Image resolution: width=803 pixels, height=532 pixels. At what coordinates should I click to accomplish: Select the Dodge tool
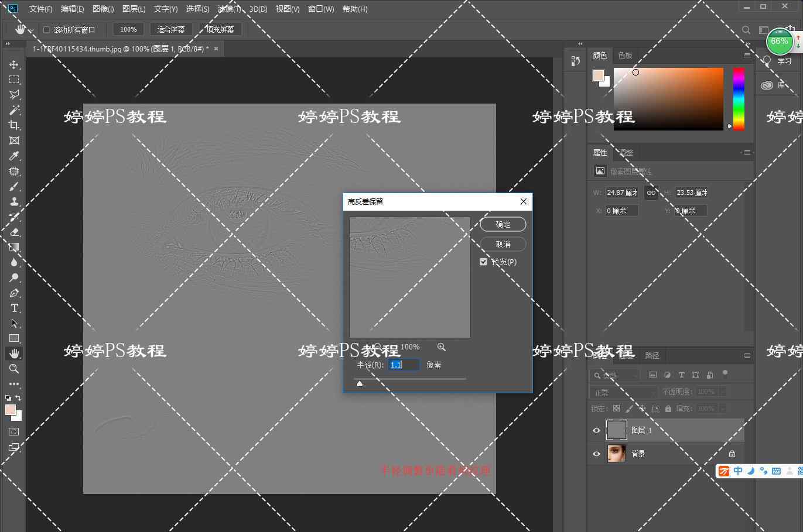[x=14, y=277]
